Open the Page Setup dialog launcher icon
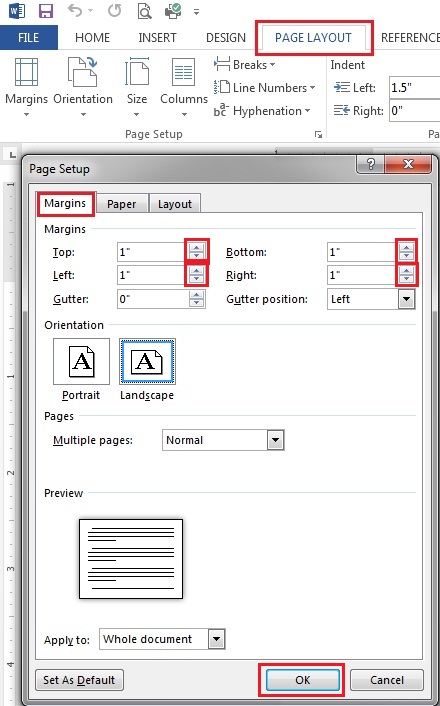Viewport: 440px width, 706px height. coord(318,134)
